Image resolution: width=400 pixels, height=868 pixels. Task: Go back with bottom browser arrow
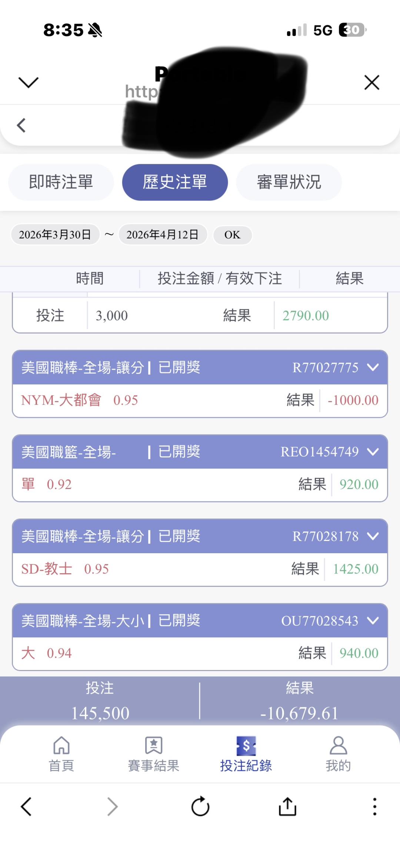coord(26,806)
